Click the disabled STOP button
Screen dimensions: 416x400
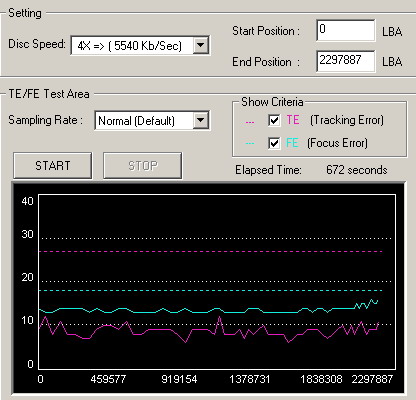143,166
